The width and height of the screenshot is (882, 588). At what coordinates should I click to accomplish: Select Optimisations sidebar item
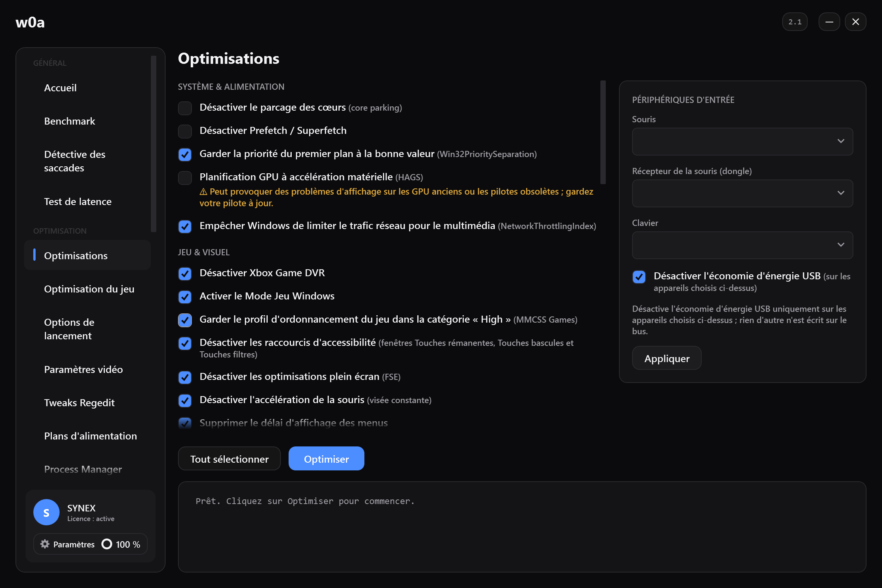87,255
